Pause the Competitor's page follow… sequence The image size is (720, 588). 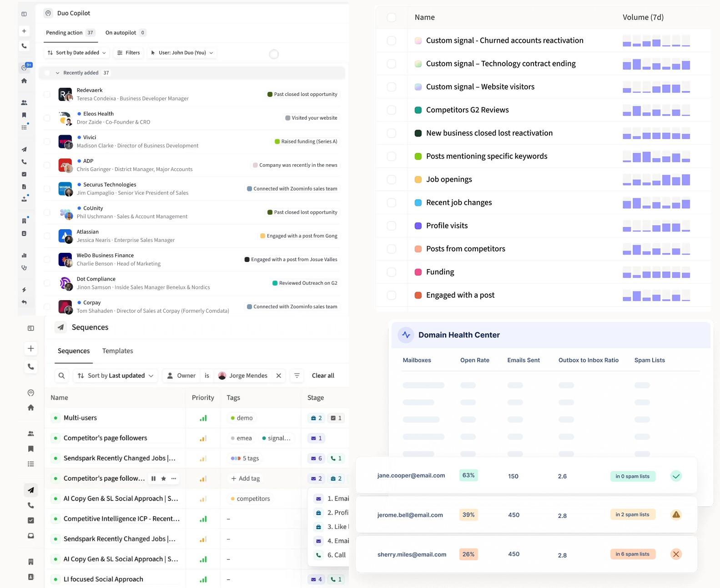click(153, 478)
